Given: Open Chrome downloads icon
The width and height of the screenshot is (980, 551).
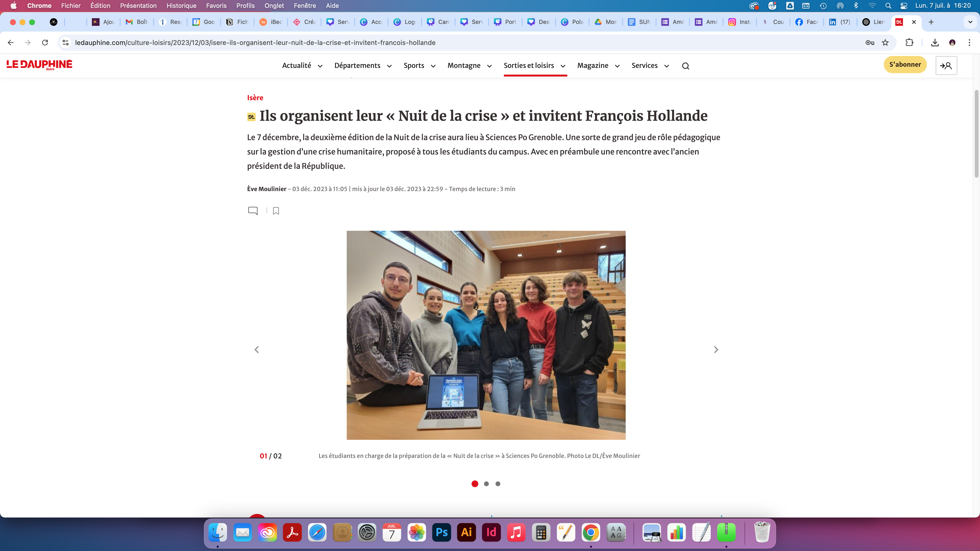Looking at the screenshot, I should (935, 43).
